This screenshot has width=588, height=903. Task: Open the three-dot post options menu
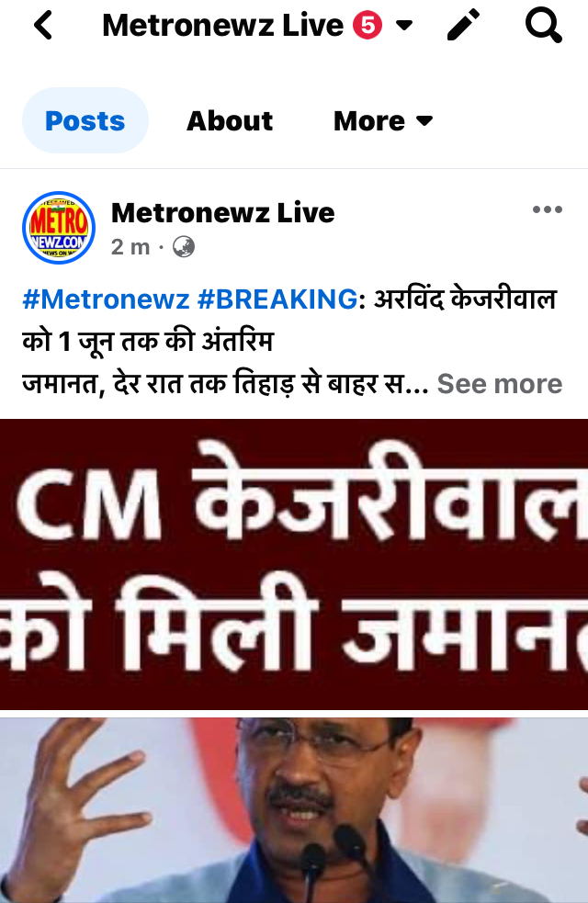547,209
